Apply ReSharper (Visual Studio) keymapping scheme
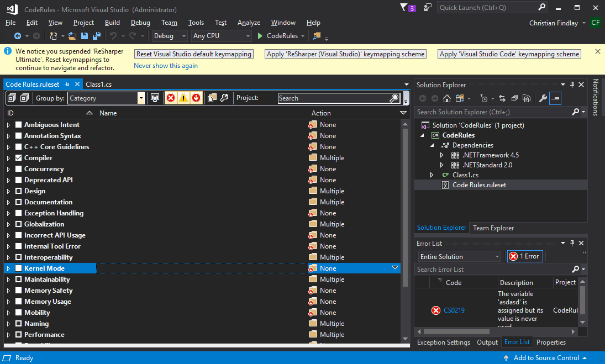 [346, 54]
